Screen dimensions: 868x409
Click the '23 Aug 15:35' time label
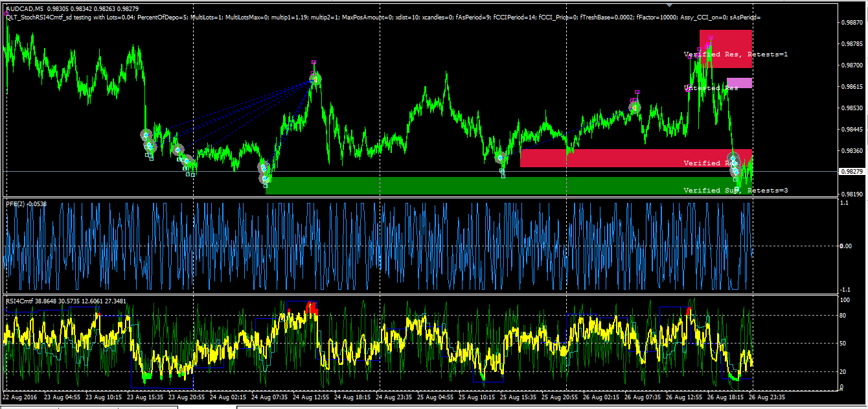[x=144, y=397]
